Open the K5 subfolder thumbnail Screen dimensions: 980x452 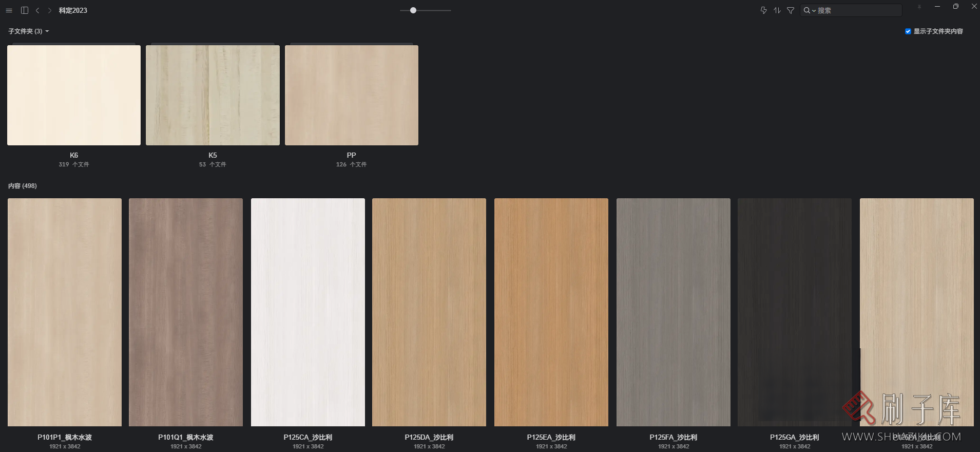213,96
